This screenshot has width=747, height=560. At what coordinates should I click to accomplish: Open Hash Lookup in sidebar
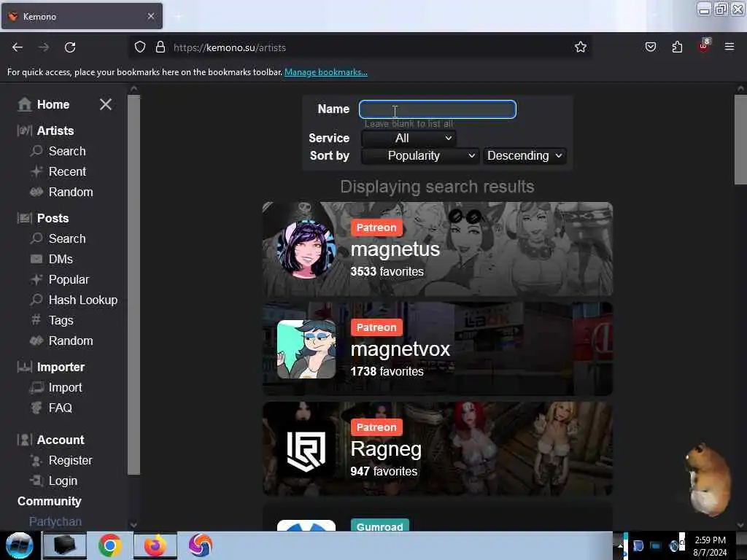[83, 300]
